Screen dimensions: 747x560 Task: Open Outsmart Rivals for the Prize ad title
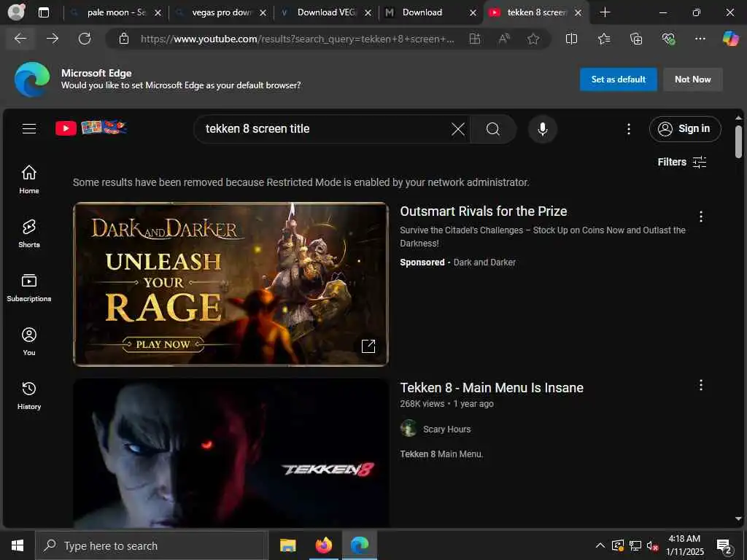click(483, 211)
